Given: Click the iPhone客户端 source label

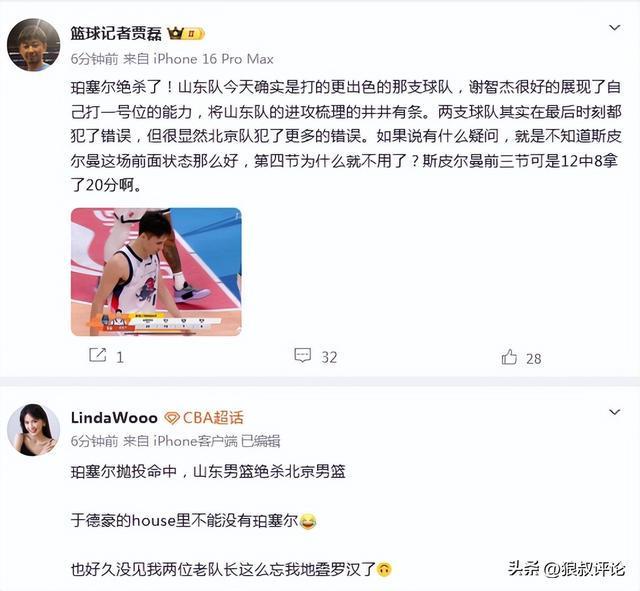Looking at the screenshot, I should tap(196, 441).
